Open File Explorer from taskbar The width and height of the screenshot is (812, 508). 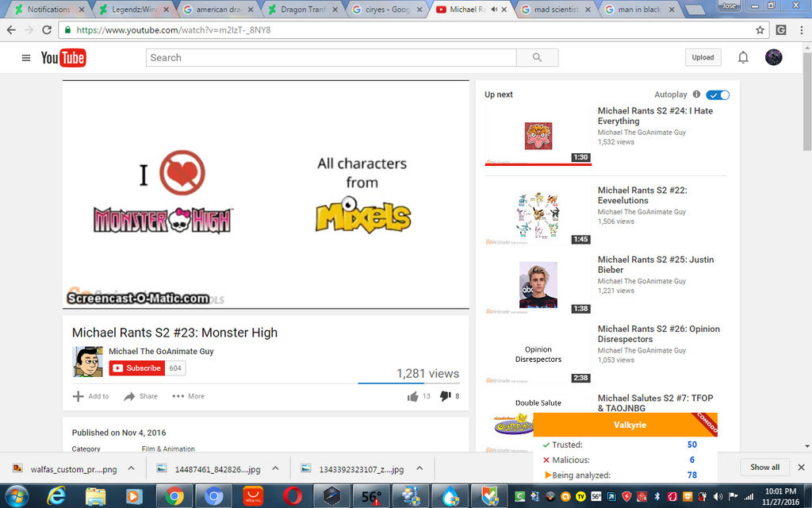pyautogui.click(x=95, y=497)
